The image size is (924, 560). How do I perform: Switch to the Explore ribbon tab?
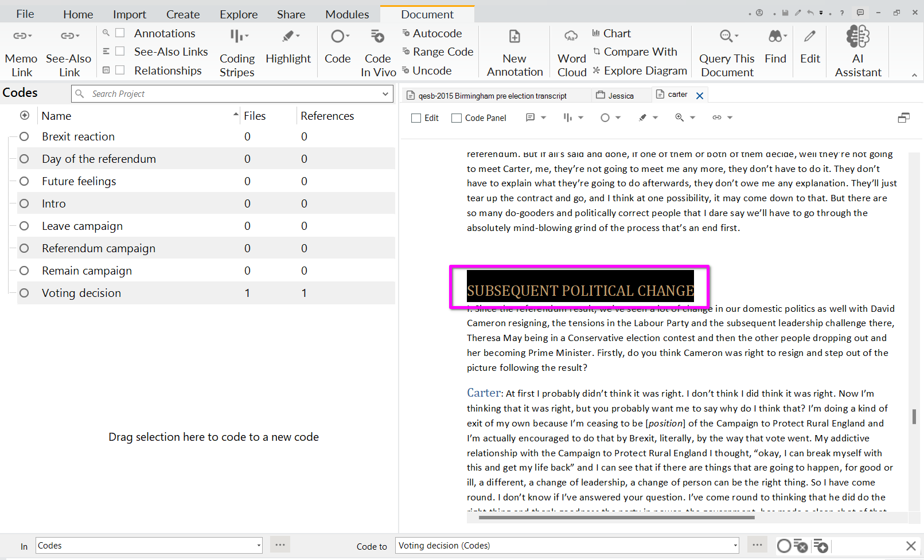[x=239, y=14]
